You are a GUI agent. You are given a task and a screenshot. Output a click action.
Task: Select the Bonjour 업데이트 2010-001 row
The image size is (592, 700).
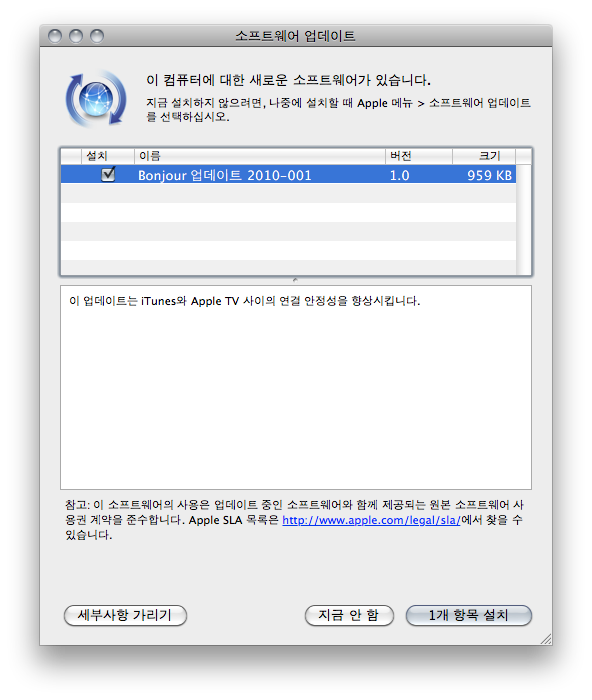288,175
